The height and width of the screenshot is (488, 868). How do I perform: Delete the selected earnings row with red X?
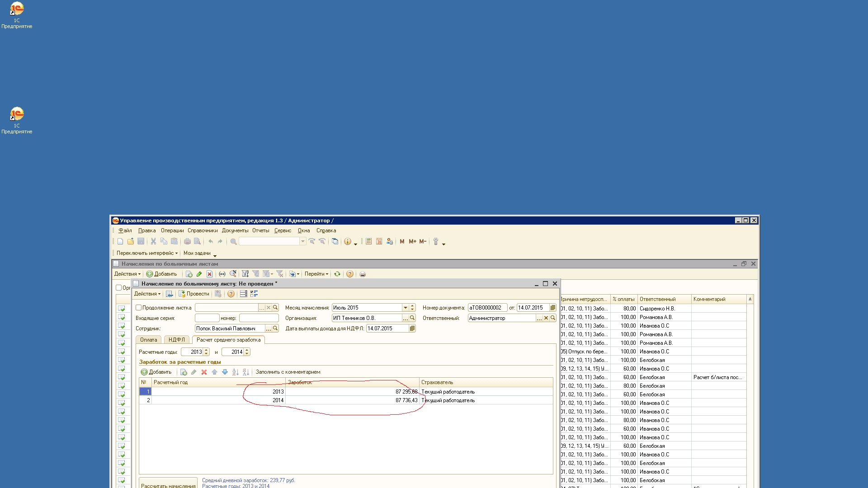(204, 372)
